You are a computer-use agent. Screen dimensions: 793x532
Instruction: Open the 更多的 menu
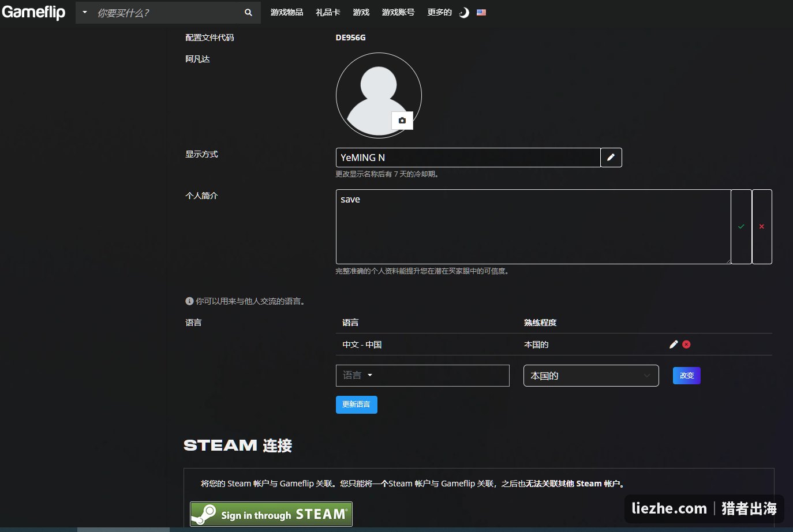tap(439, 12)
